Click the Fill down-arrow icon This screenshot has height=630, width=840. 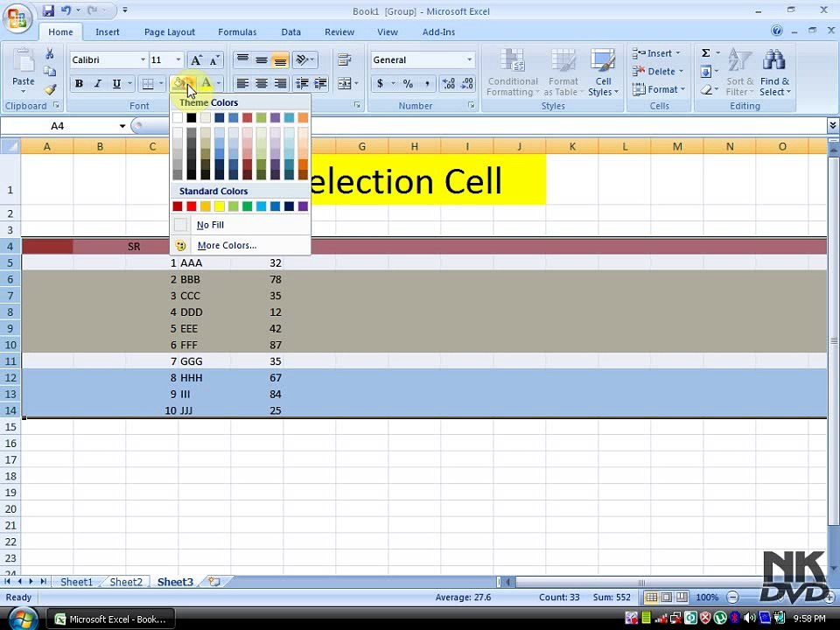(x=706, y=71)
